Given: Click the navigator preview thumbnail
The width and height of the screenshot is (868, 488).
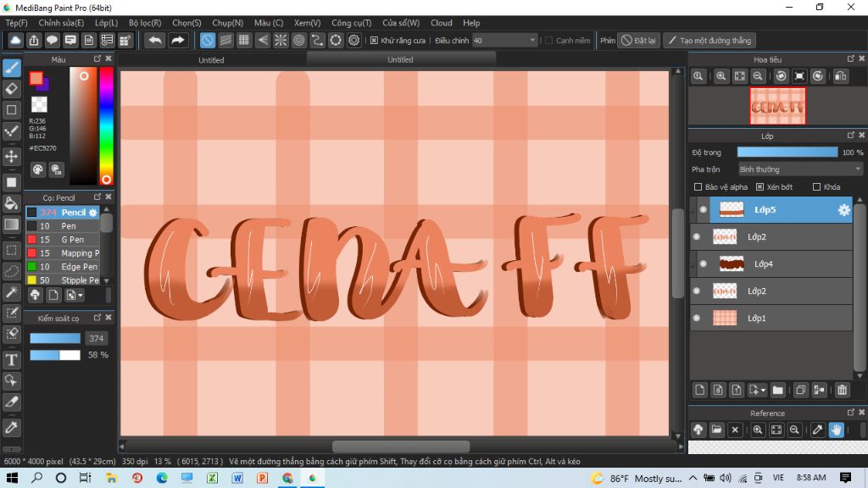Looking at the screenshot, I should click(778, 106).
